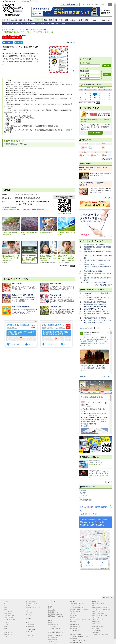Switch to the 映画 navigation tab
The width and height of the screenshot is (116, 644).
(x=51, y=20)
